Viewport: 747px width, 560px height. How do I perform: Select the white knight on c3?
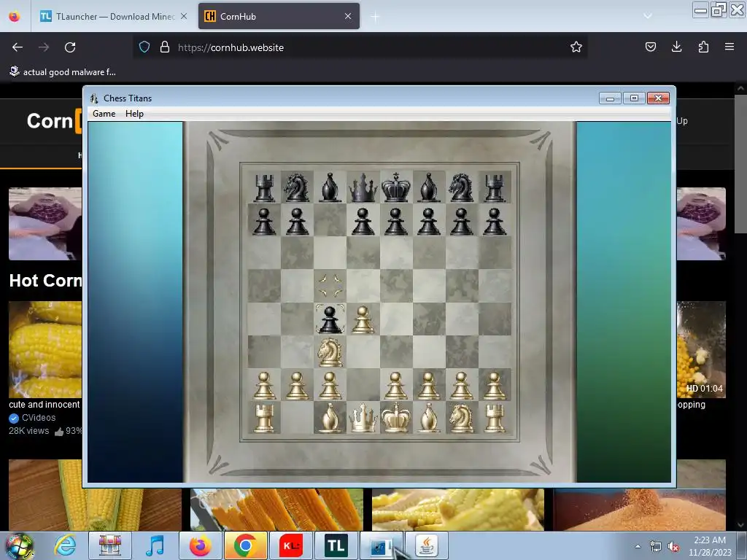[x=330, y=352]
